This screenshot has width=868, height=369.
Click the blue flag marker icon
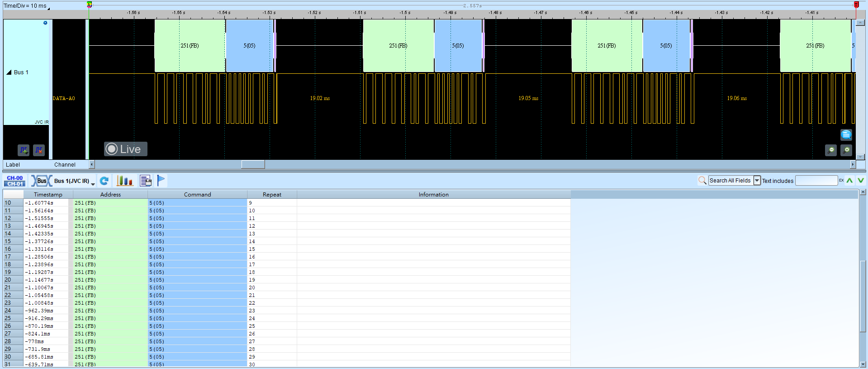161,180
